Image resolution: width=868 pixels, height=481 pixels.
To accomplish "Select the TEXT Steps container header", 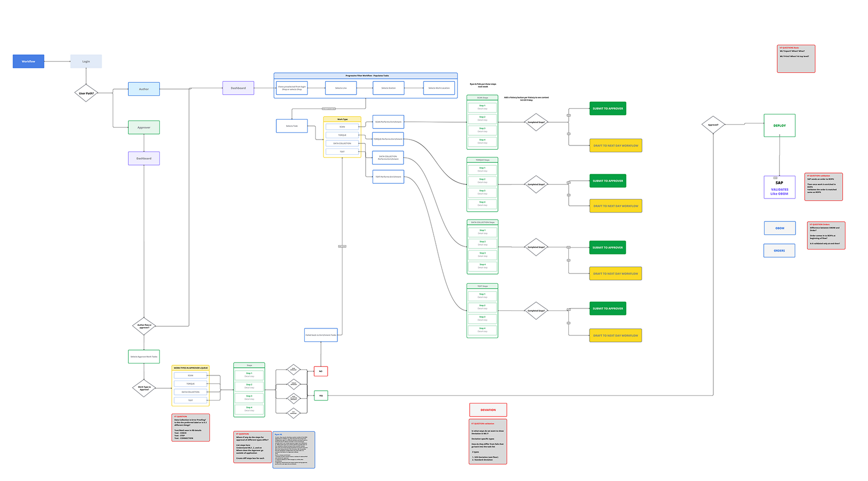I will [x=482, y=286].
